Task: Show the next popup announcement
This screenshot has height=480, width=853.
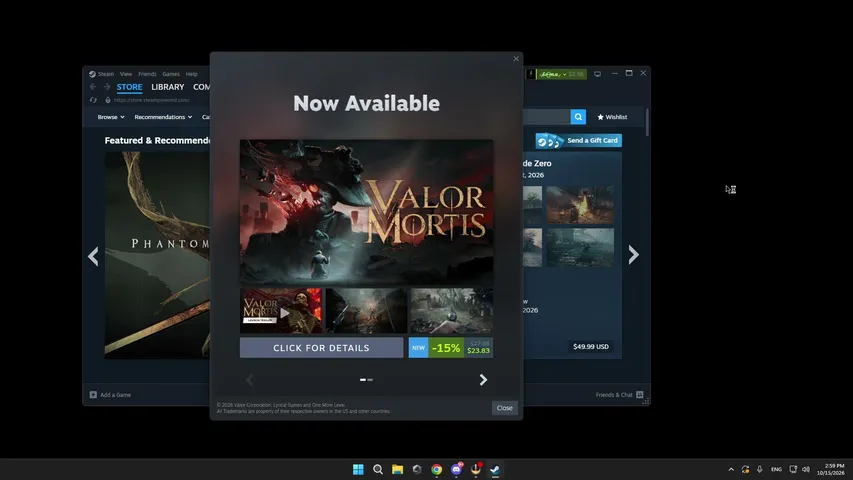Action: [x=483, y=380]
